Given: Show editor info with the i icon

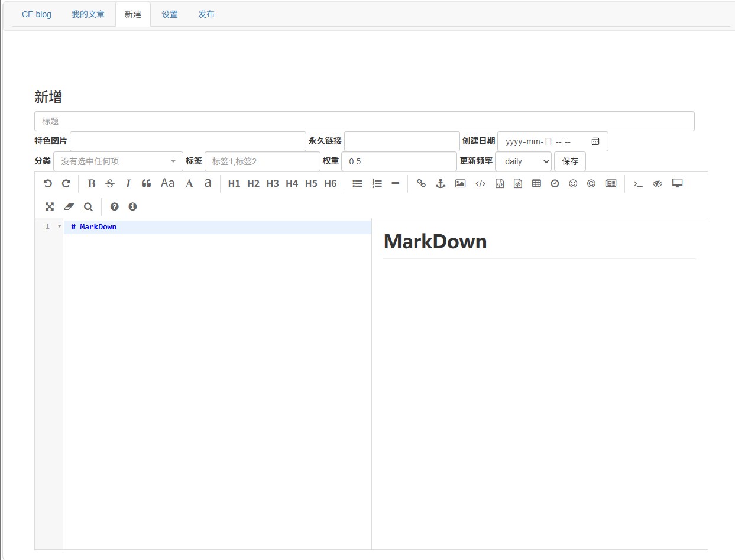Looking at the screenshot, I should 132,206.
